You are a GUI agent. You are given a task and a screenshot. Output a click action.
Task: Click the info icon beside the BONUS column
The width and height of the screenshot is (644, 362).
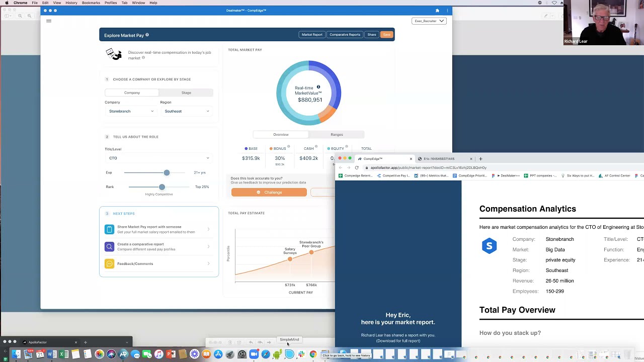[288, 146]
